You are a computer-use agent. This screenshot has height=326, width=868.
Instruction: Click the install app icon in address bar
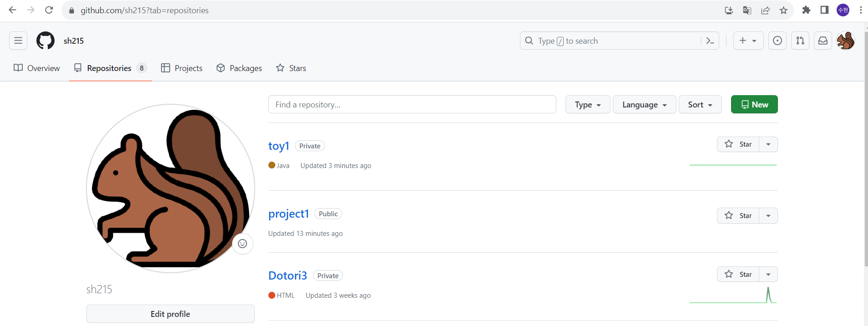click(729, 10)
